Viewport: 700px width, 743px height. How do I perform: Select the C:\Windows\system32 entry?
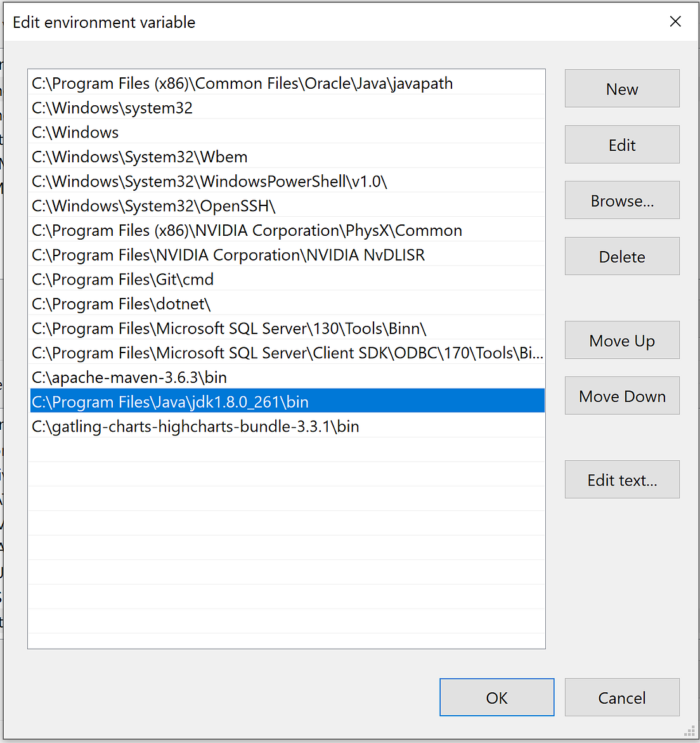click(x=112, y=108)
